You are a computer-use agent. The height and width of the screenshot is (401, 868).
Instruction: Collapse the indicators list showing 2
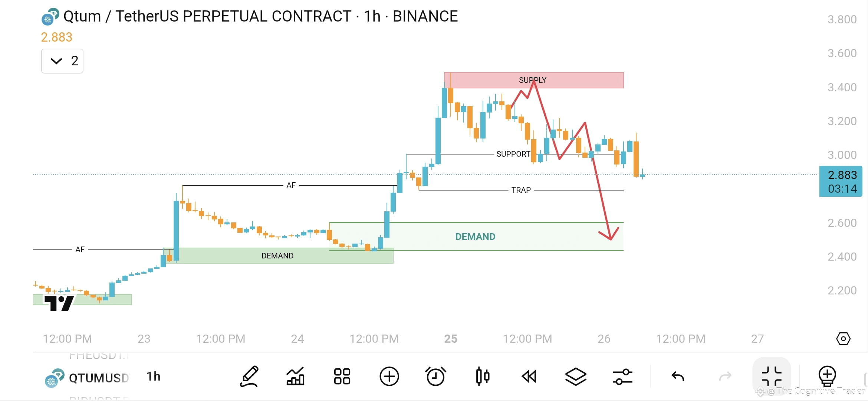click(62, 61)
